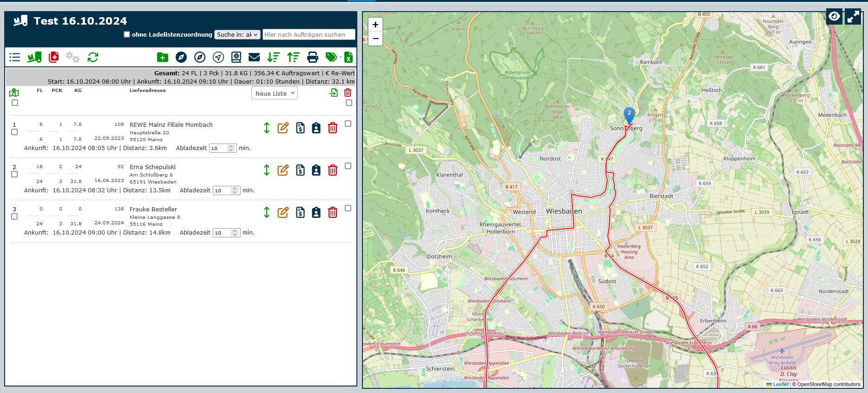Open the 'Neue Liste' dropdown
The height and width of the screenshot is (393, 868).
click(275, 93)
